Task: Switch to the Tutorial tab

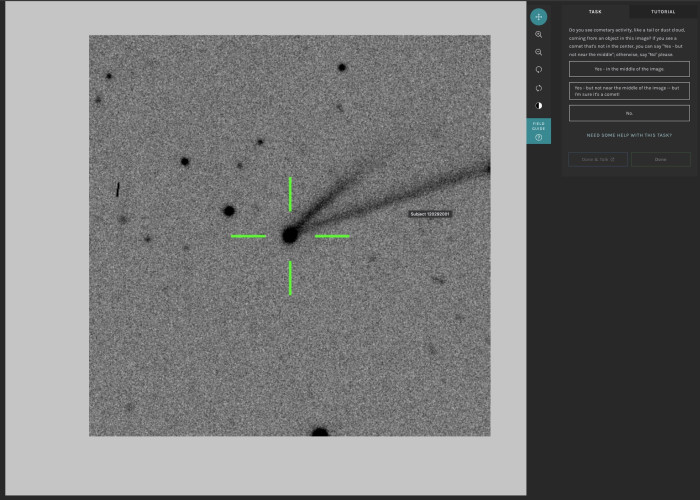Action: tap(663, 12)
